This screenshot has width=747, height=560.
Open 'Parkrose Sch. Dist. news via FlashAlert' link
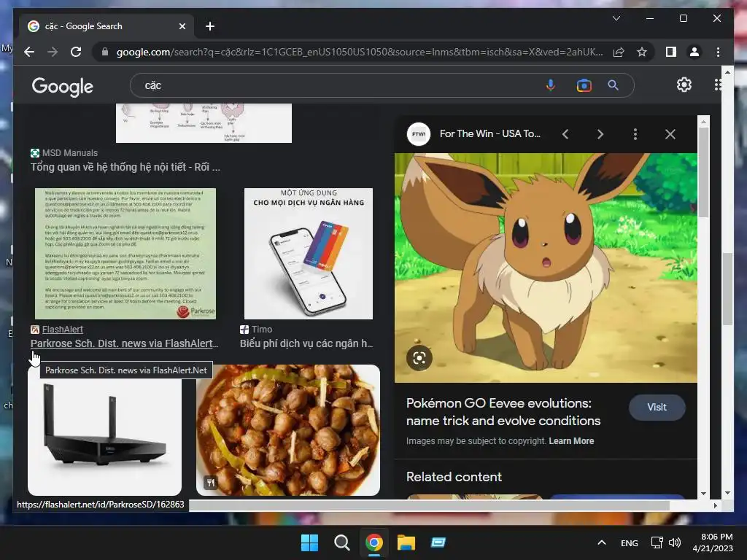(124, 343)
